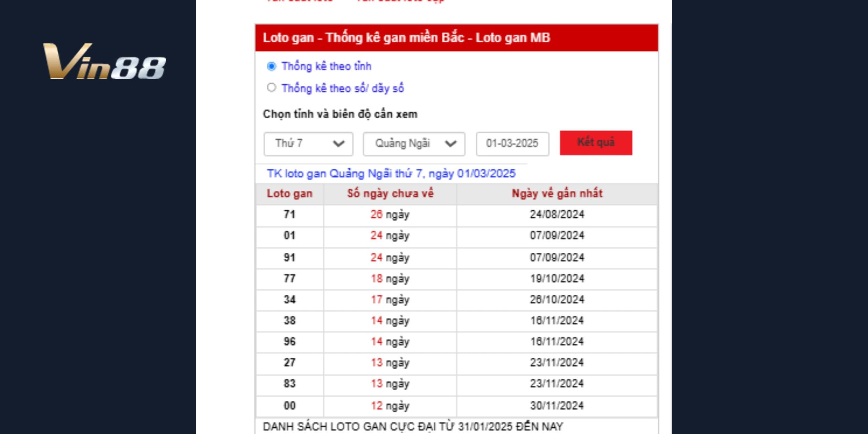Click loto number 34 cell
This screenshot has height=434, width=868.
coord(290,300)
